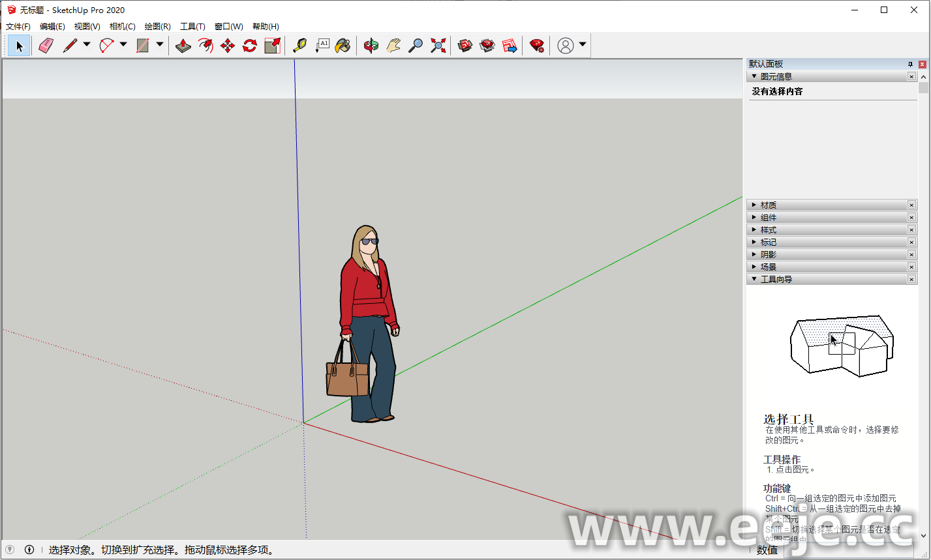931x560 pixels.
Task: Open the line tool dropdown arrow
Action: pyautogui.click(x=87, y=45)
